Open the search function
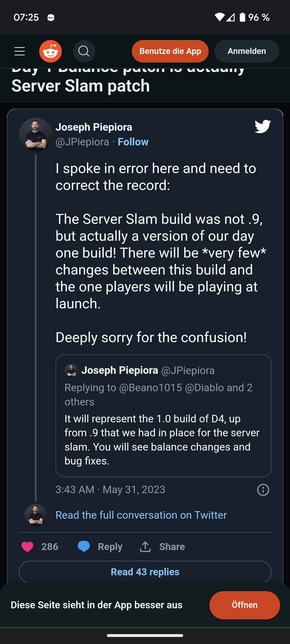This screenshot has height=644, width=290. tap(84, 51)
